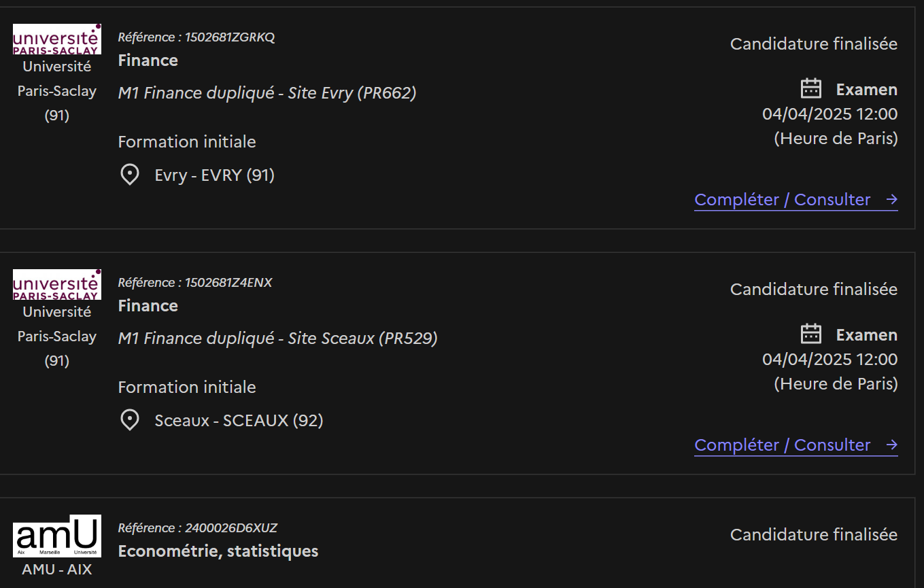
Task: Click the Paris-Saclay logo in Sceaux card
Action: (x=57, y=285)
